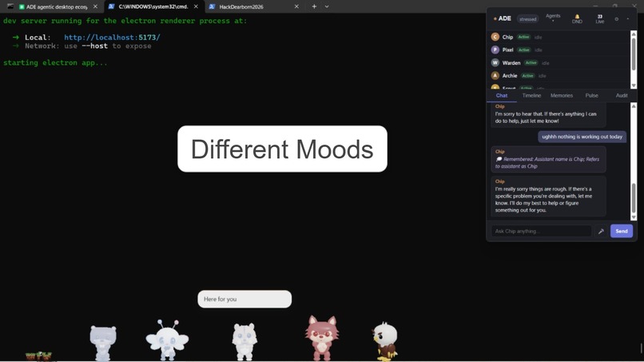
Task: Click the Send button
Action: 622,231
